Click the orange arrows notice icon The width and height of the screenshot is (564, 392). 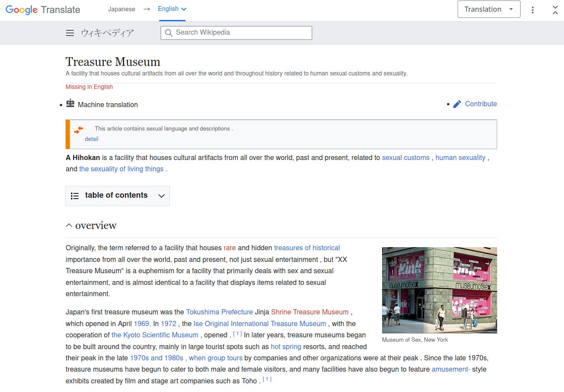pos(79,130)
